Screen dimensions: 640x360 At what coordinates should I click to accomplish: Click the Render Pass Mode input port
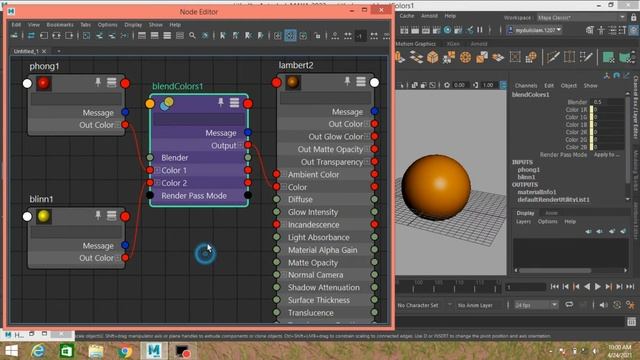click(x=150, y=196)
